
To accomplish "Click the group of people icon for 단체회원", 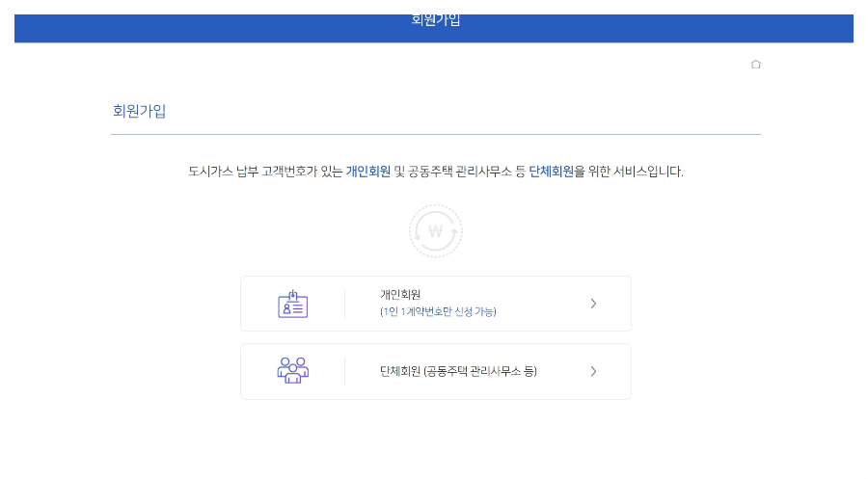I will (293, 371).
